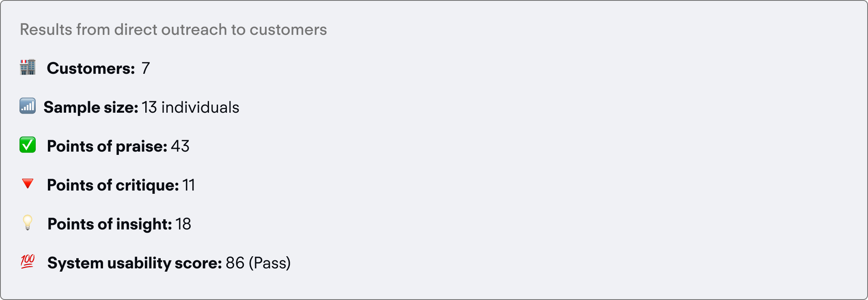The height and width of the screenshot is (300, 868).
Task: Click the insight count value 18
Action: 183,224
